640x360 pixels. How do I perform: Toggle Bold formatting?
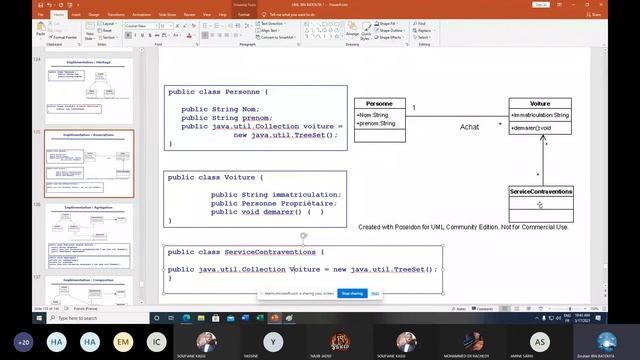128,36
